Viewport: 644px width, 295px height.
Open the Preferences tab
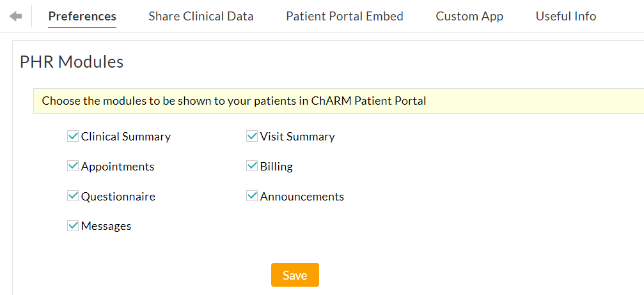pyautogui.click(x=82, y=17)
